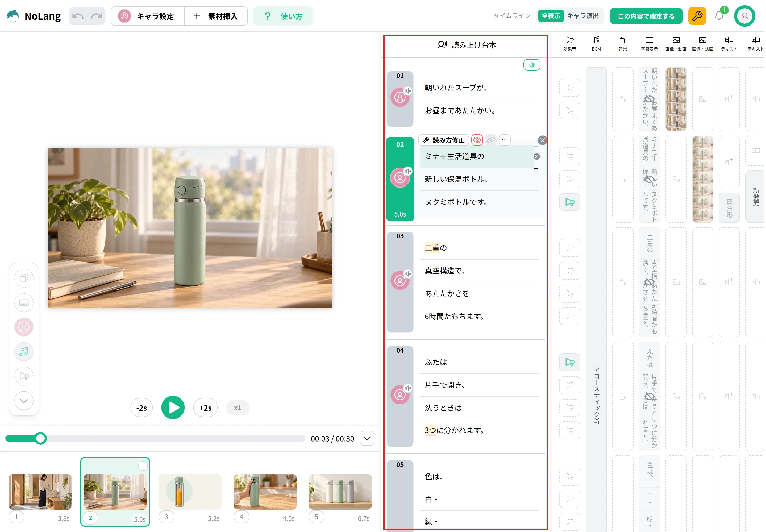766x532 pixels.
Task: Switch timeline to 全表示 mode
Action: click(551, 16)
